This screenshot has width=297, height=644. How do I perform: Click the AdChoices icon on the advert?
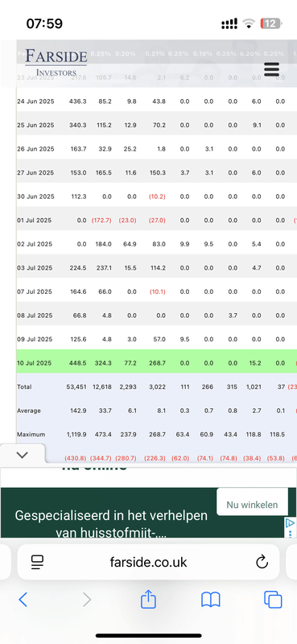pyautogui.click(x=290, y=527)
